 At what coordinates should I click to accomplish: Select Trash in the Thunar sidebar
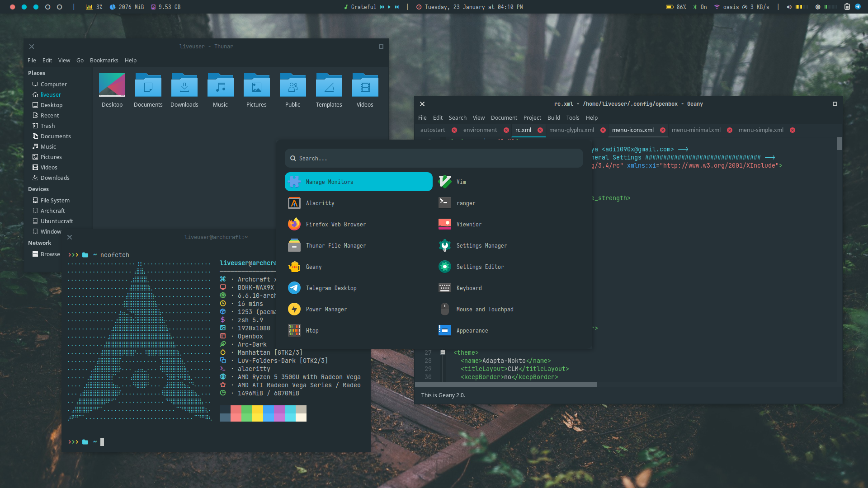(47, 126)
